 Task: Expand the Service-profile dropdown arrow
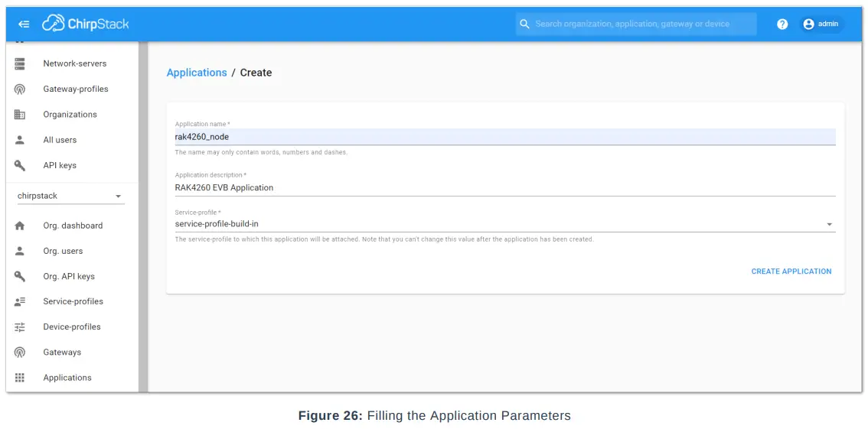pyautogui.click(x=829, y=225)
